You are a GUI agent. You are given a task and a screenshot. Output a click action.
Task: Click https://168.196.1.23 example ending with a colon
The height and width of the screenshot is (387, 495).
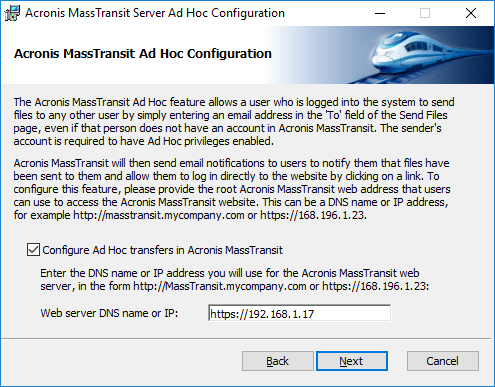pos(376,286)
